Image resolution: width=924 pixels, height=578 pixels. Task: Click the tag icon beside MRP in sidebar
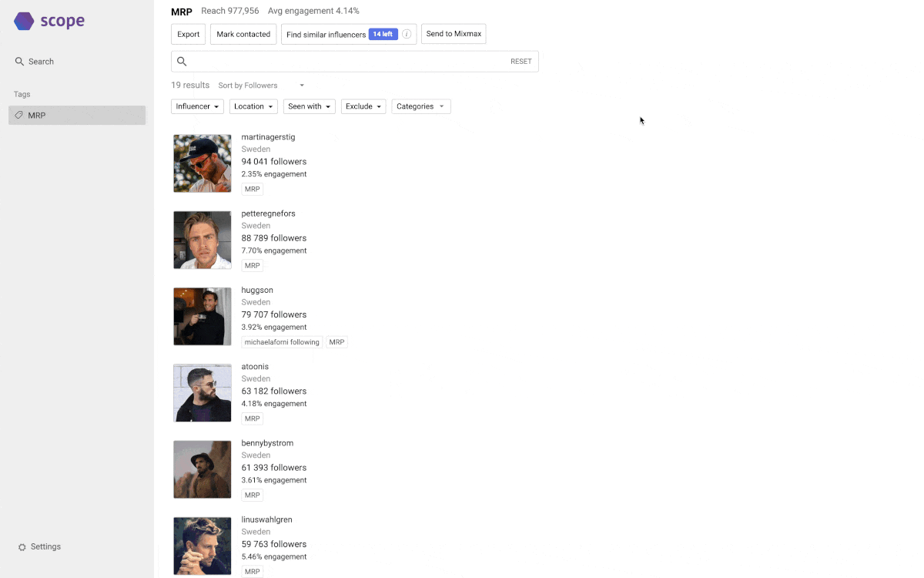[x=19, y=116]
